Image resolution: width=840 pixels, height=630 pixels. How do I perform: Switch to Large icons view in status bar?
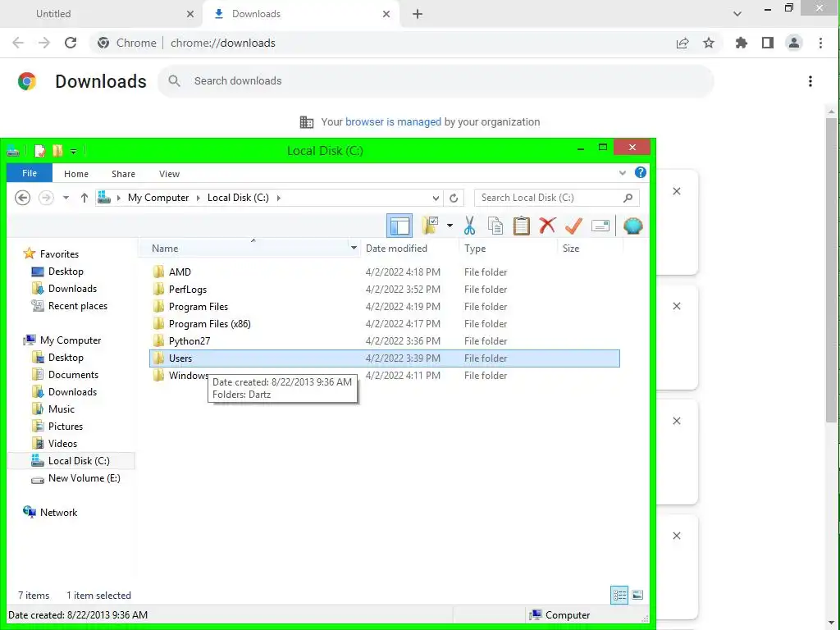(637, 596)
